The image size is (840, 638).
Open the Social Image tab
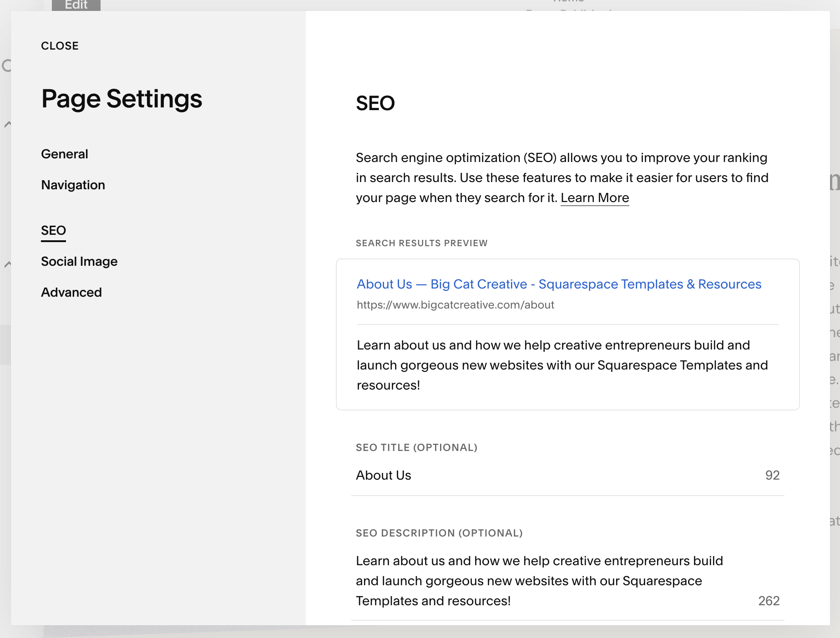click(79, 262)
